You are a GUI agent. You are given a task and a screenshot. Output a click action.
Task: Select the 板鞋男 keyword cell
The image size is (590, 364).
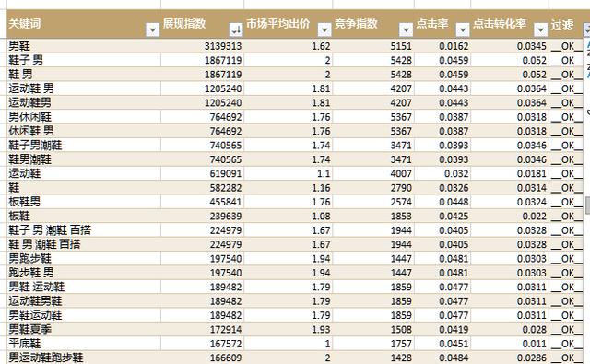[84, 202]
